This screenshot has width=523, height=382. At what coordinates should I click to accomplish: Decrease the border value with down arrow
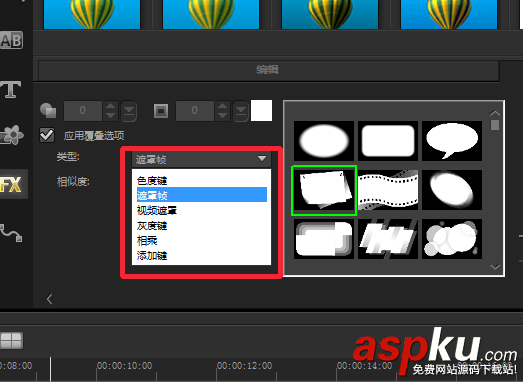click(222, 115)
